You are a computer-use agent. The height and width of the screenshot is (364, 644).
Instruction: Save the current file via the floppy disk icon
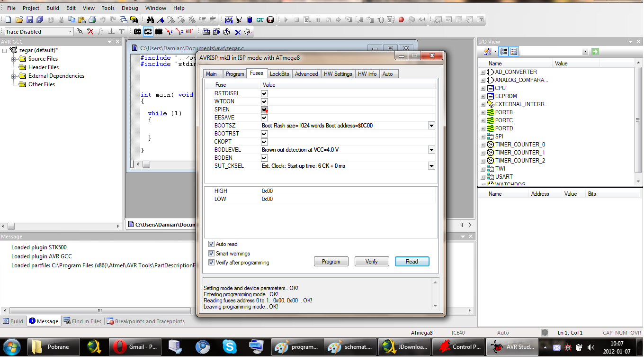pyautogui.click(x=29, y=20)
